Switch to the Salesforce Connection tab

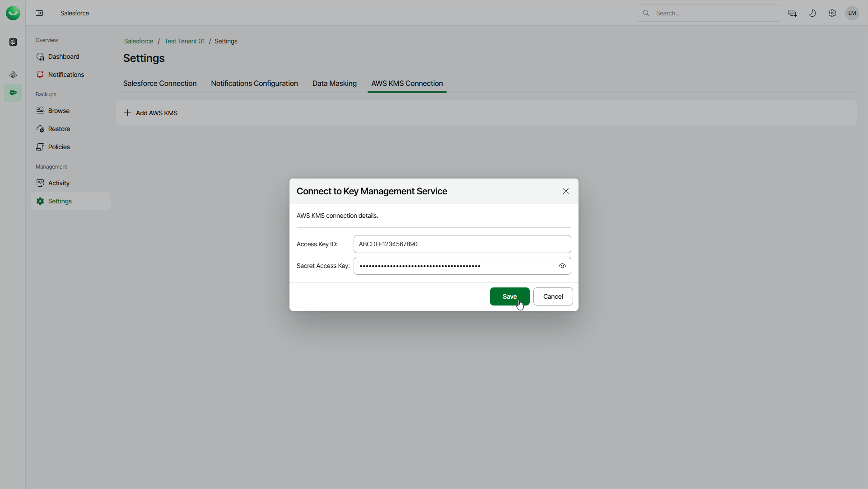click(x=160, y=84)
